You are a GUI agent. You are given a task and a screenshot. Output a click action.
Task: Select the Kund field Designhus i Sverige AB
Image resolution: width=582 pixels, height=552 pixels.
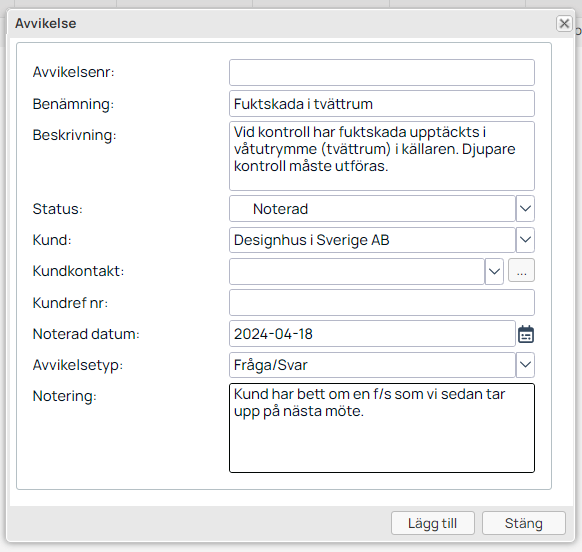click(372, 240)
